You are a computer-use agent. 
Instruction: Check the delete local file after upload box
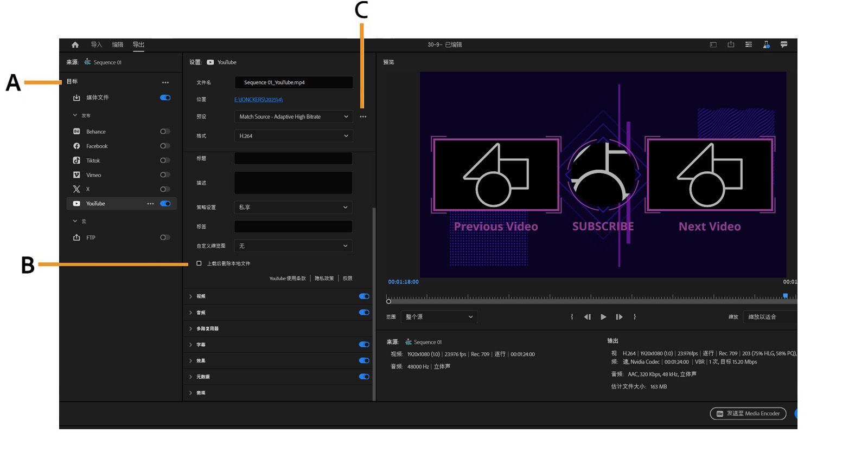coord(199,263)
